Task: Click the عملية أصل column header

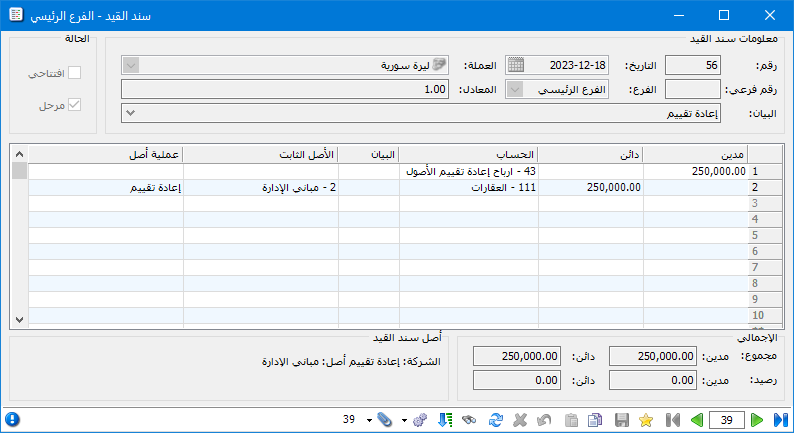Action: coord(106,154)
